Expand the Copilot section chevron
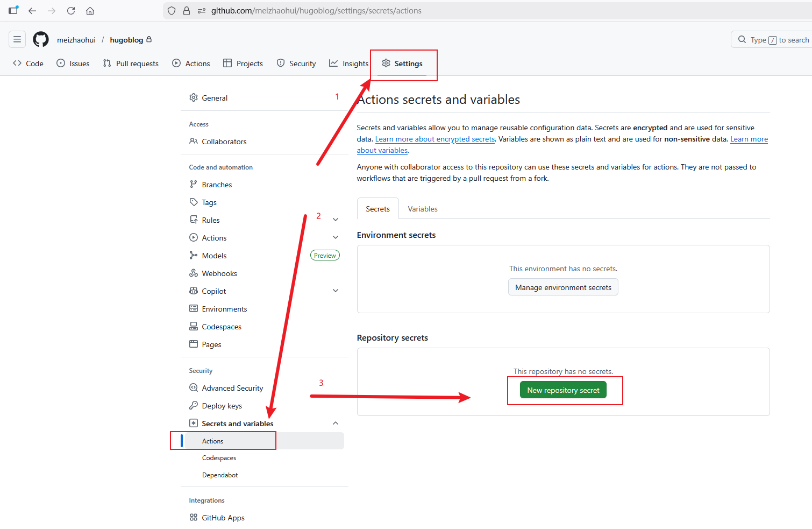The image size is (812, 529). [x=336, y=291]
